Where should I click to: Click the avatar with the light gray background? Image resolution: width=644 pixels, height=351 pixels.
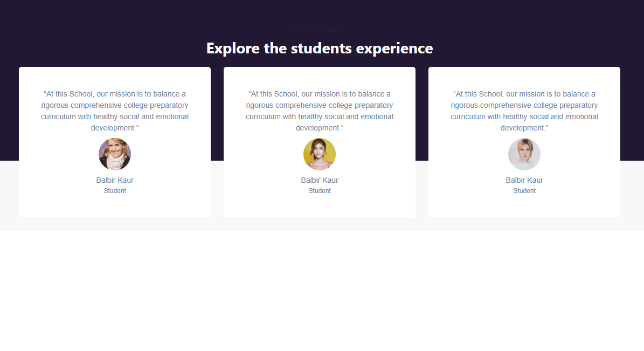[x=524, y=154]
